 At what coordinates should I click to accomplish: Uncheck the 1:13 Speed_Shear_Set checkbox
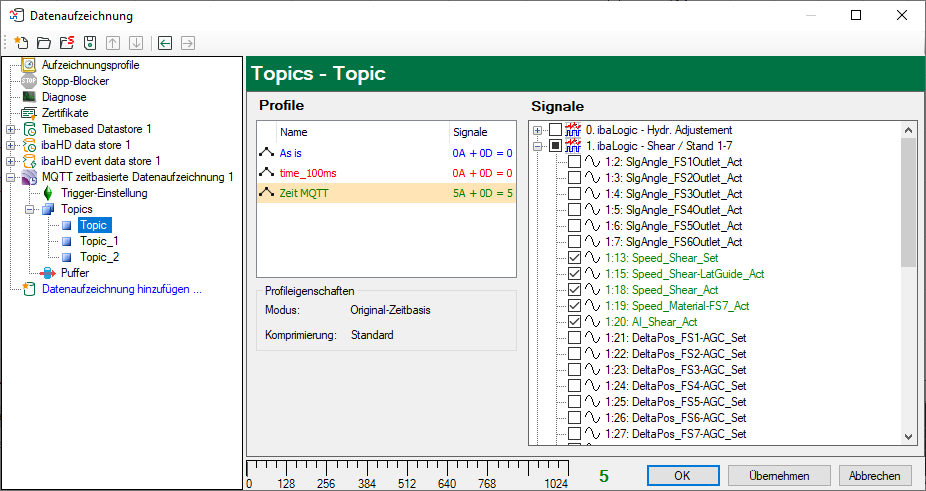tap(574, 258)
